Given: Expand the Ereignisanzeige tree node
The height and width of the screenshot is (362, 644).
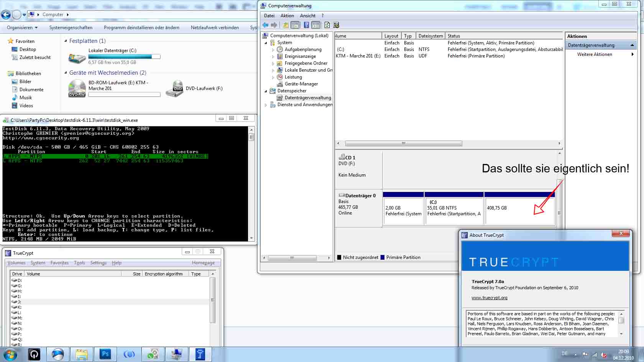Looking at the screenshot, I should tap(273, 57).
